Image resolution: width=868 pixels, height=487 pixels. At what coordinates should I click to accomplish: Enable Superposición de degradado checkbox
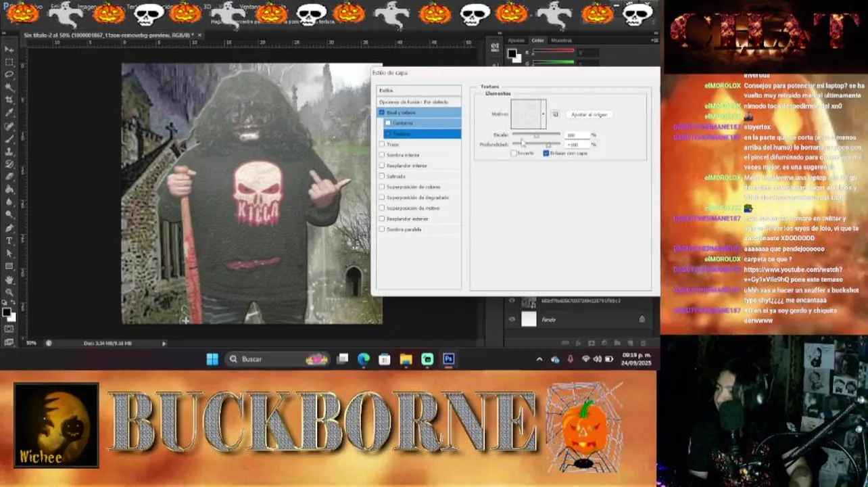point(382,198)
